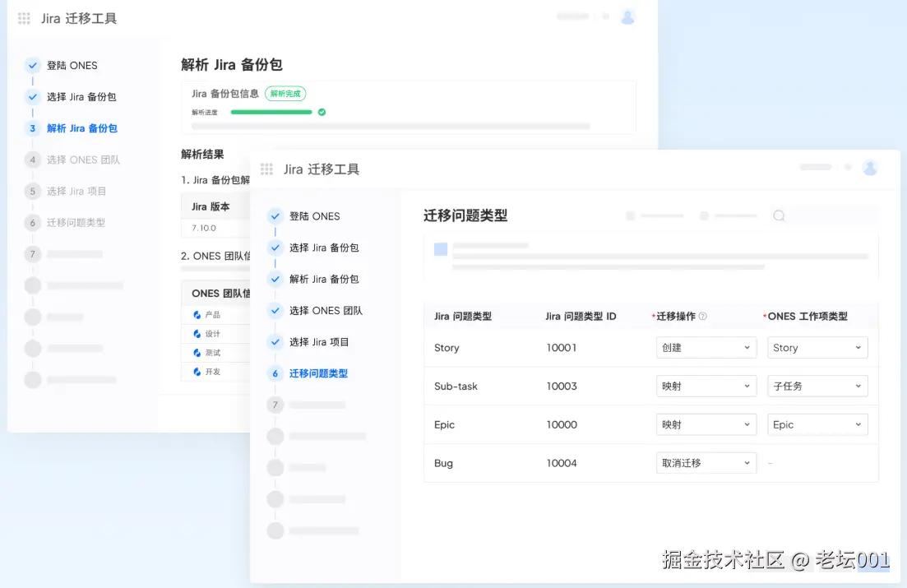The image size is (907, 588).
Task: Click Jira version value 7.10.0
Action: coord(204,228)
